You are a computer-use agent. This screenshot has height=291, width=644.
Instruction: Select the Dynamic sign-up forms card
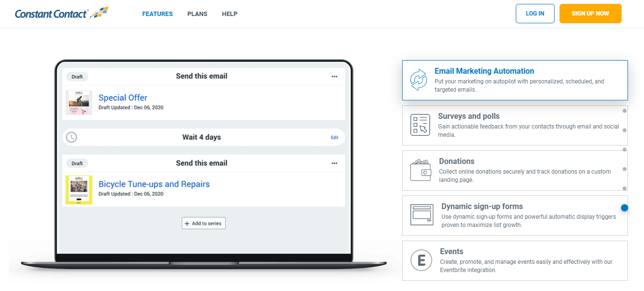(515, 215)
